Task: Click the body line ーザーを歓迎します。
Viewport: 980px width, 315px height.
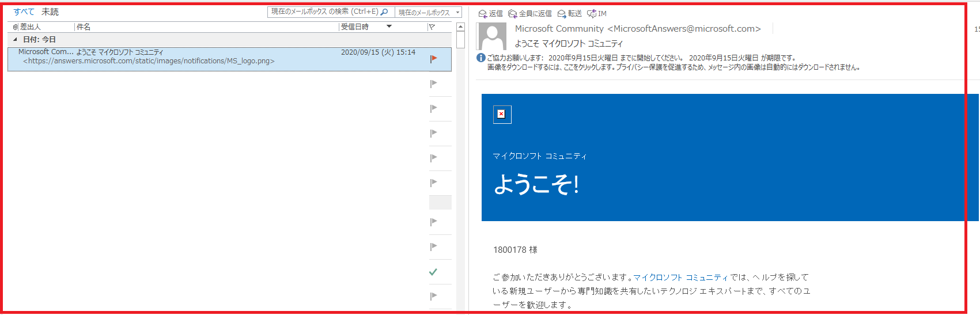Action: (x=533, y=305)
